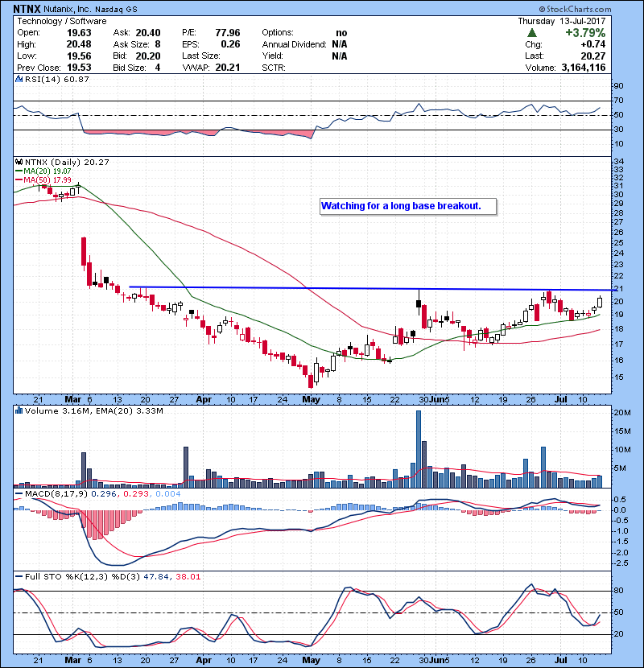
Task: Click the Volume panel bar-chart icon
Action: [19, 411]
